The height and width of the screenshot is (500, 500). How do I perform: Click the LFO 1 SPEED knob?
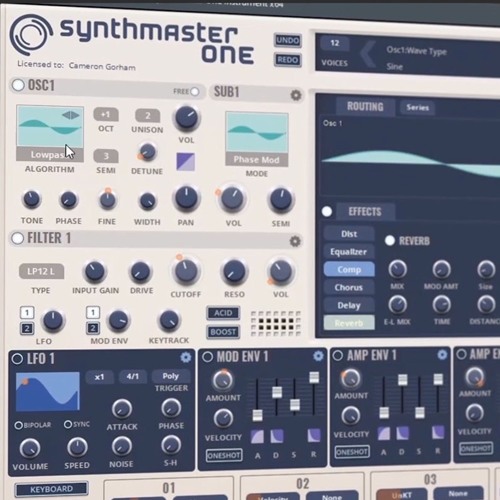click(77, 447)
